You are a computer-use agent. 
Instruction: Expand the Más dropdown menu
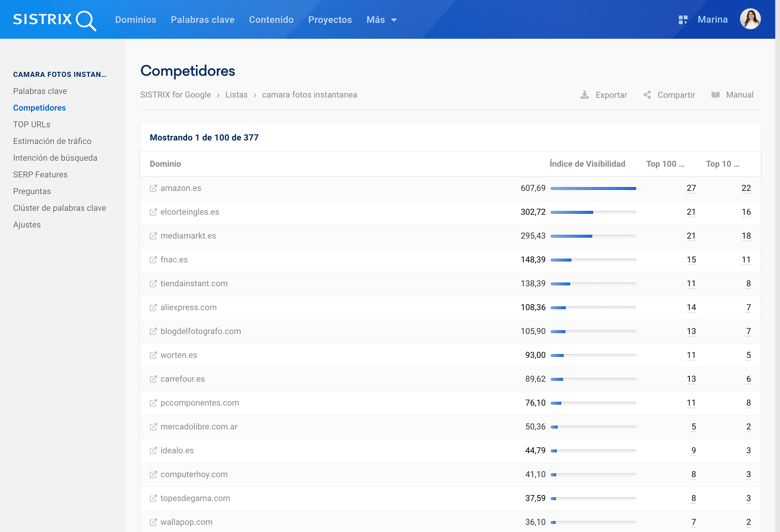point(381,20)
